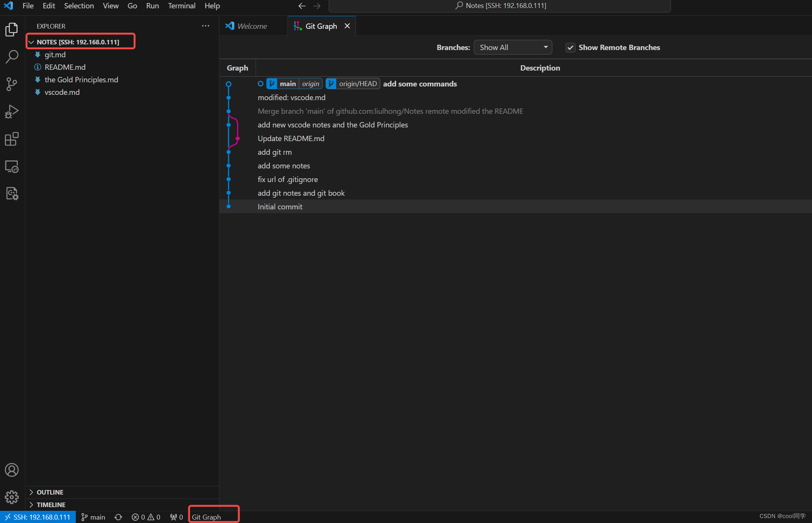
Task: Open the Source Control view
Action: coord(12,84)
